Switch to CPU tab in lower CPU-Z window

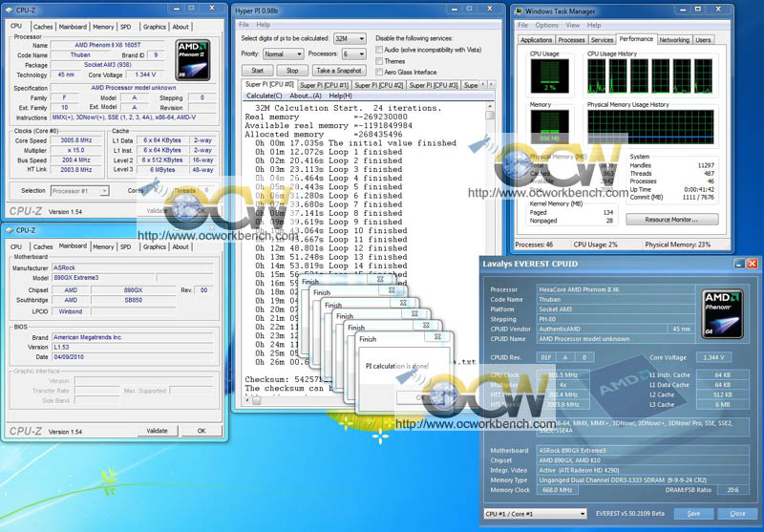16,247
